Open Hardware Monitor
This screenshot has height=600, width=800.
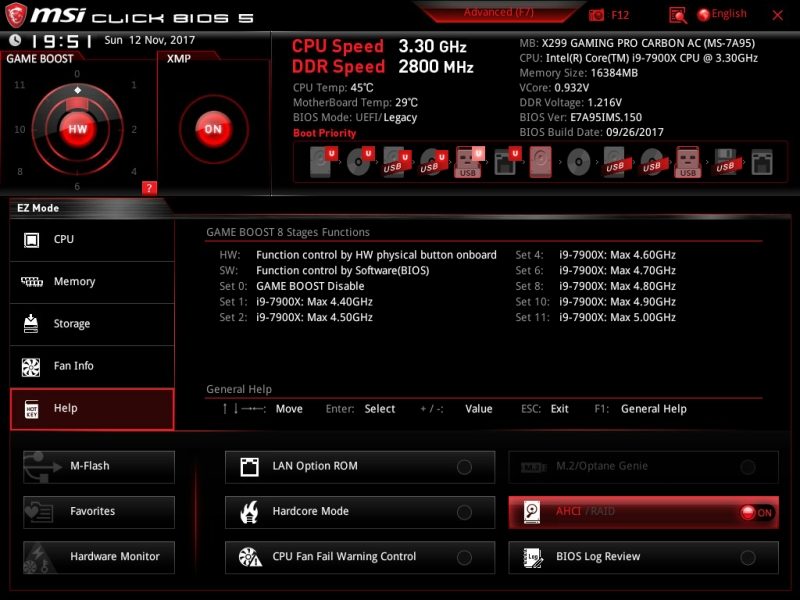(x=99, y=558)
